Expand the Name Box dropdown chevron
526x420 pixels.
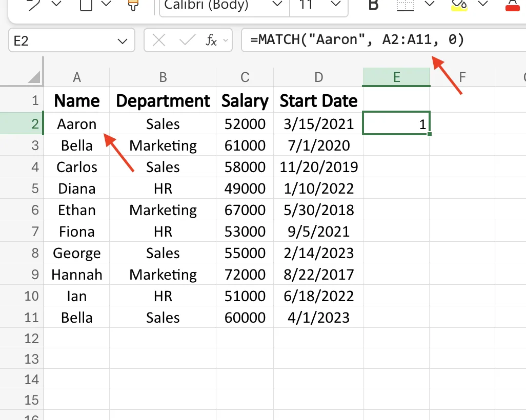(x=123, y=41)
